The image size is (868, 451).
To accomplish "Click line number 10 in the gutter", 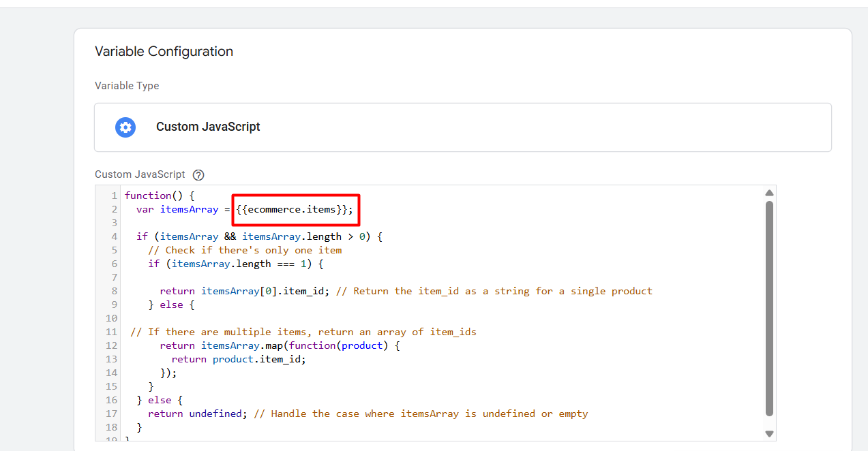I will 111,318.
